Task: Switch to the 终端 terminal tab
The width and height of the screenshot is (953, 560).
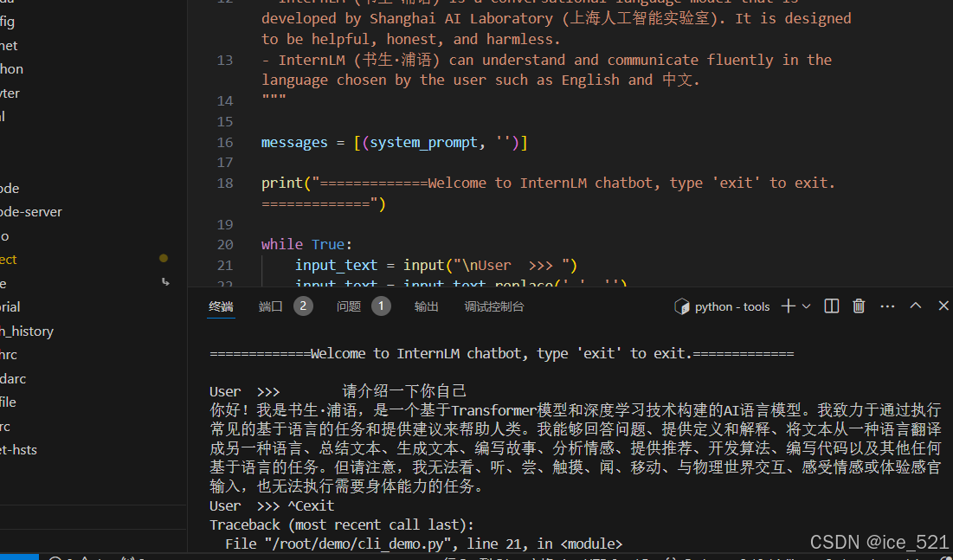Action: click(221, 306)
